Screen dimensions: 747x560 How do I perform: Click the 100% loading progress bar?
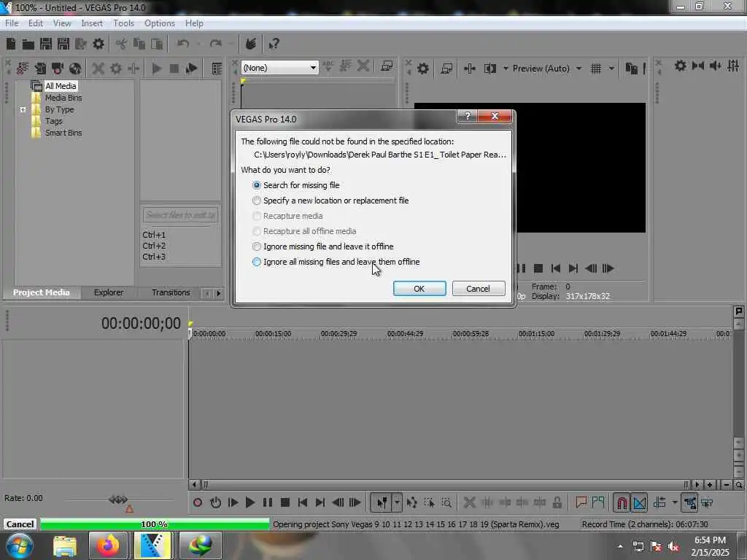pos(155,524)
